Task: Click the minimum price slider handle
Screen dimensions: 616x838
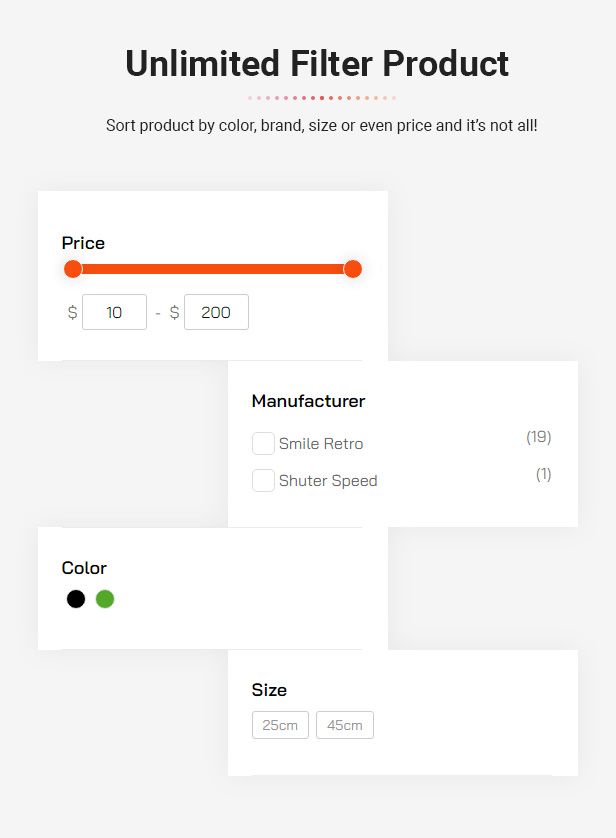Action: (x=73, y=269)
